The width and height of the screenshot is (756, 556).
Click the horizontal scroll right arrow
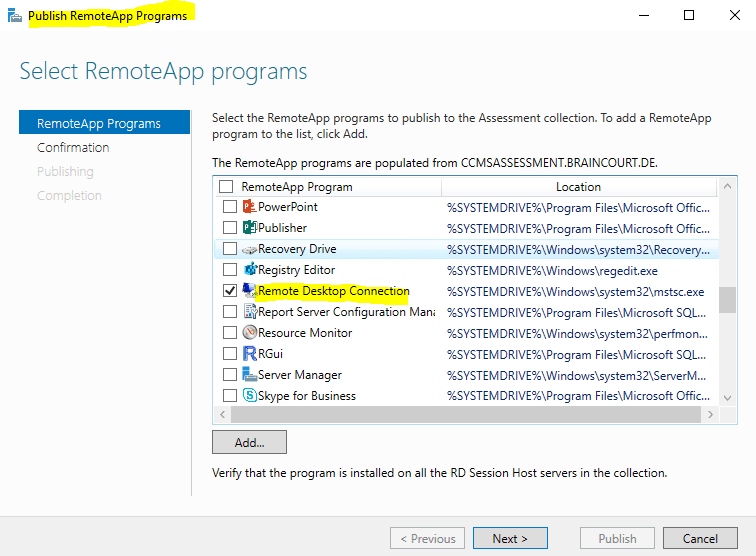710,415
